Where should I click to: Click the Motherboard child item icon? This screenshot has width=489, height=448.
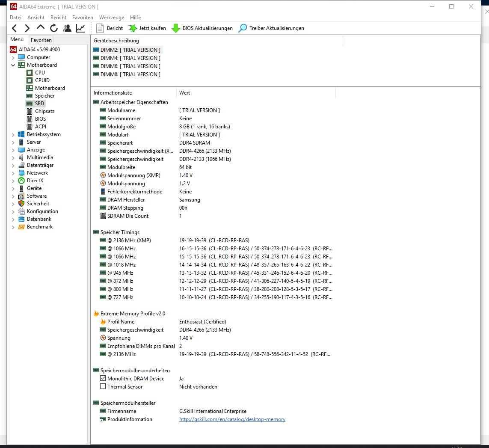[30, 88]
